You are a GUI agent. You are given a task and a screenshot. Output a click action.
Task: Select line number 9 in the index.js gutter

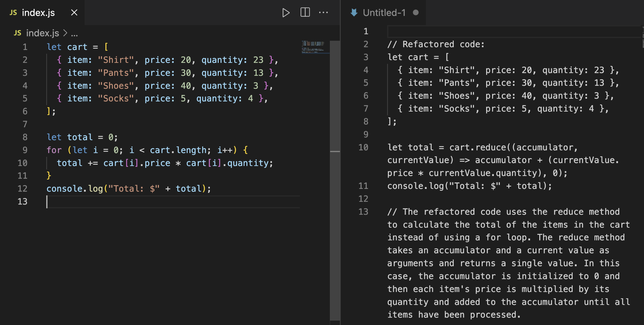[25, 150]
